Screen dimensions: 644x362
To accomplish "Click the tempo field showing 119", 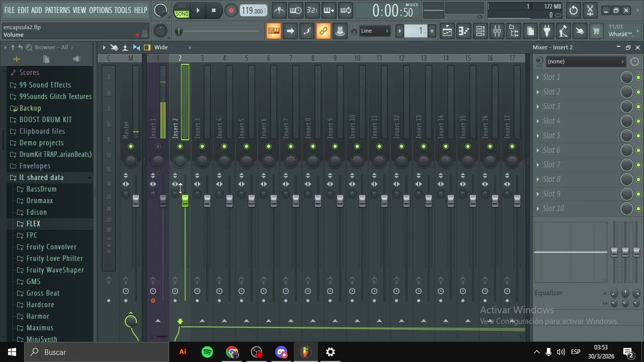I will [x=253, y=11].
